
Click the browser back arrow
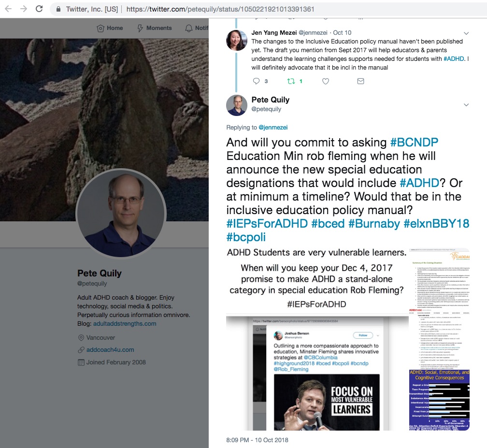tap(8, 9)
